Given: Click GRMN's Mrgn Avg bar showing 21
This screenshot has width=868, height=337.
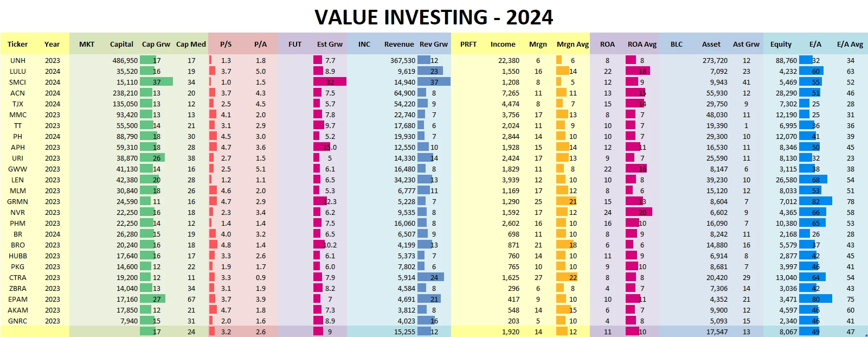Looking at the screenshot, I should (567, 201).
